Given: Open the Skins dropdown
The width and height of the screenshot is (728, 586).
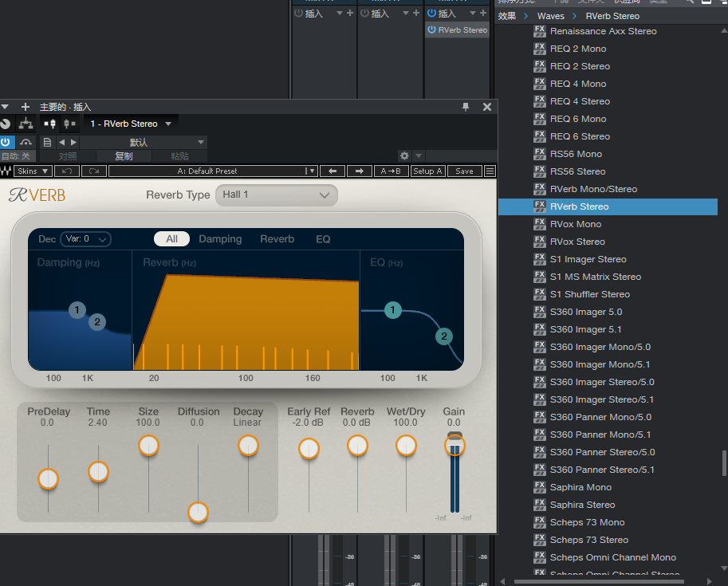Looking at the screenshot, I should pyautogui.click(x=33, y=171).
